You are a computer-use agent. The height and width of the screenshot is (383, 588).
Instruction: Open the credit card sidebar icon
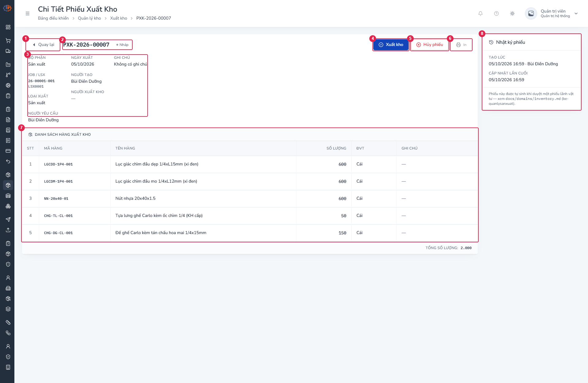click(8, 151)
